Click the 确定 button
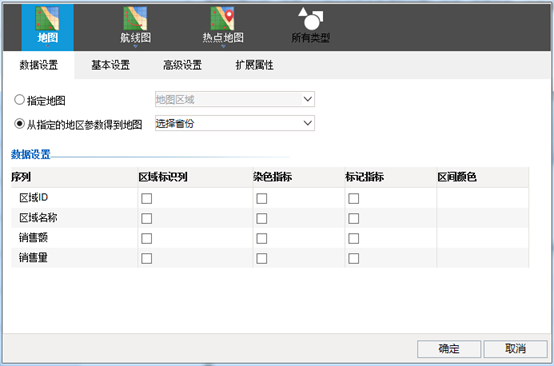This screenshot has width=554, height=366. [449, 349]
